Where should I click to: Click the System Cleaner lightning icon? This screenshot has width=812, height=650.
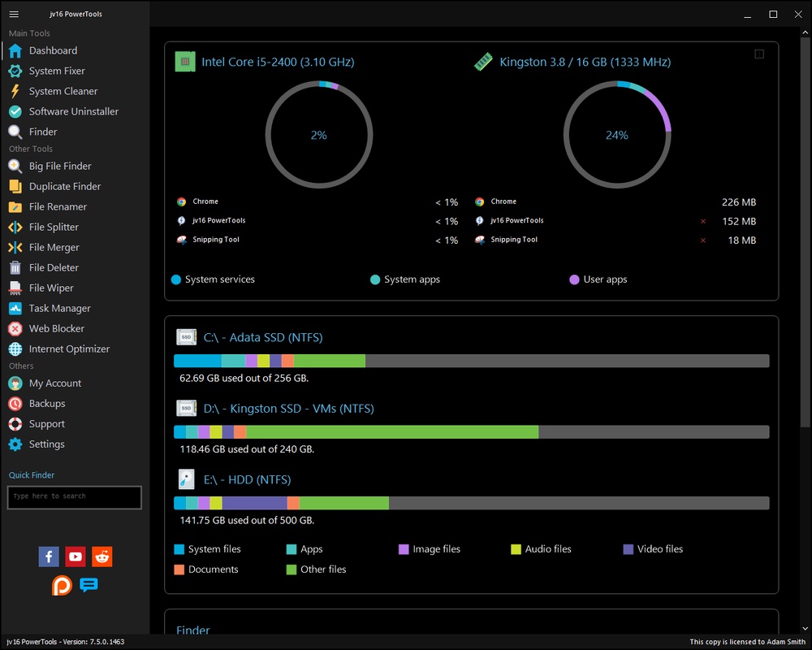(15, 91)
